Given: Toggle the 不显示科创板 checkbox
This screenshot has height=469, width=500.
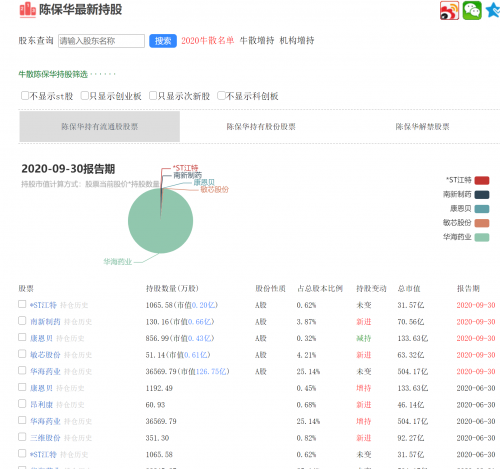Looking at the screenshot, I should click(x=221, y=96).
